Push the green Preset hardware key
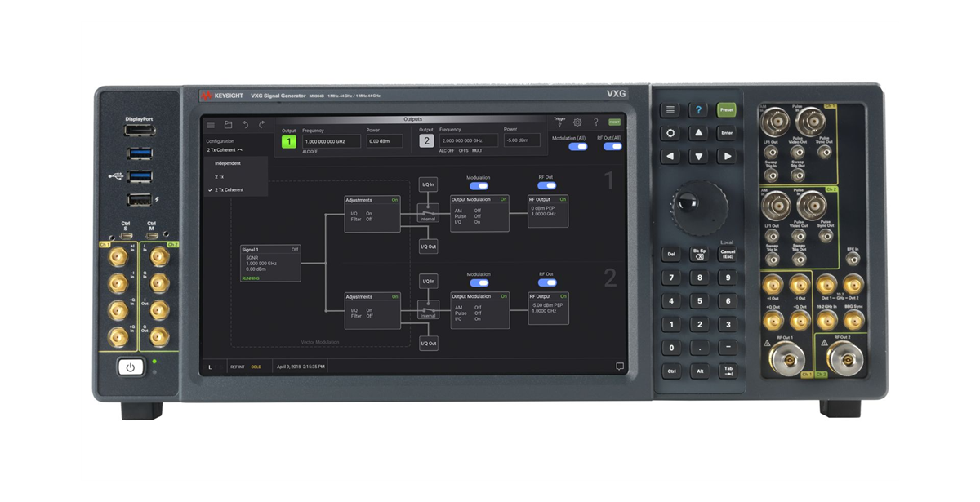Viewport: 980px width, 502px height. pos(726,110)
